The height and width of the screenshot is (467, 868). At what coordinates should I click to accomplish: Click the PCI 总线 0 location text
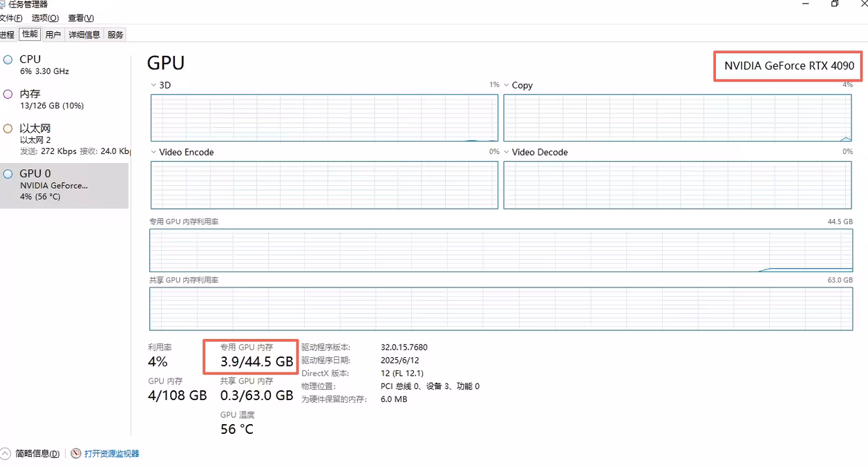click(430, 386)
